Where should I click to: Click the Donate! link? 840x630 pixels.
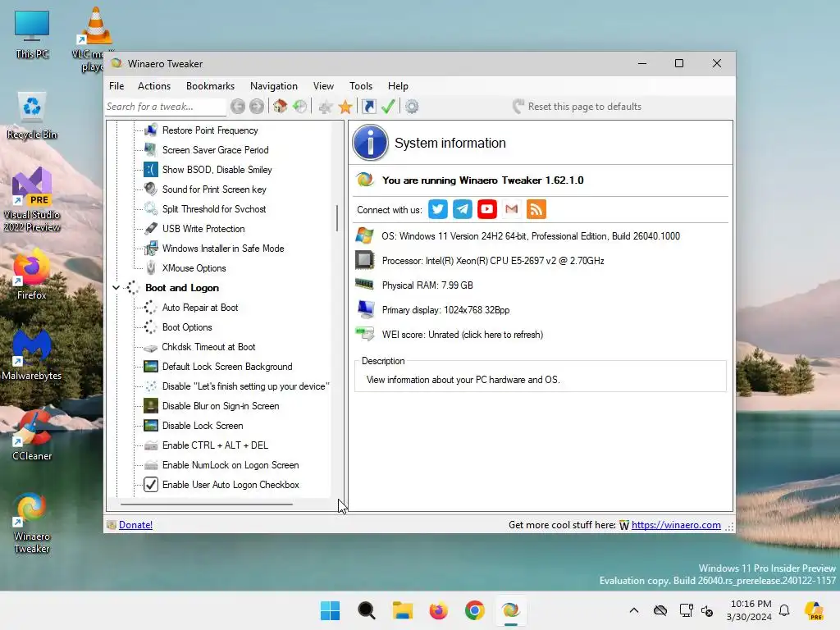[x=135, y=525]
